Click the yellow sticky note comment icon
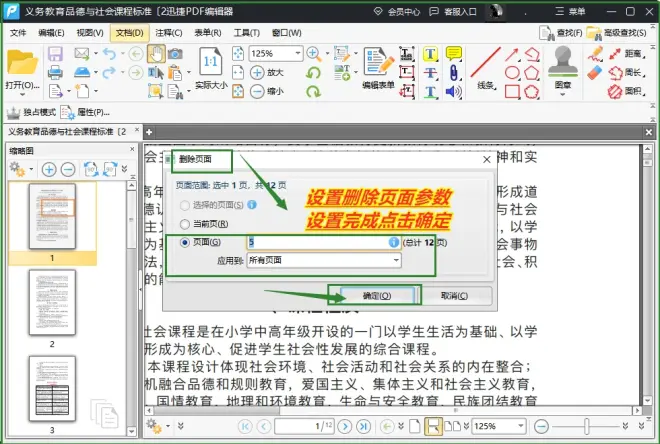The width and height of the screenshot is (660, 444). pyautogui.click(x=453, y=53)
